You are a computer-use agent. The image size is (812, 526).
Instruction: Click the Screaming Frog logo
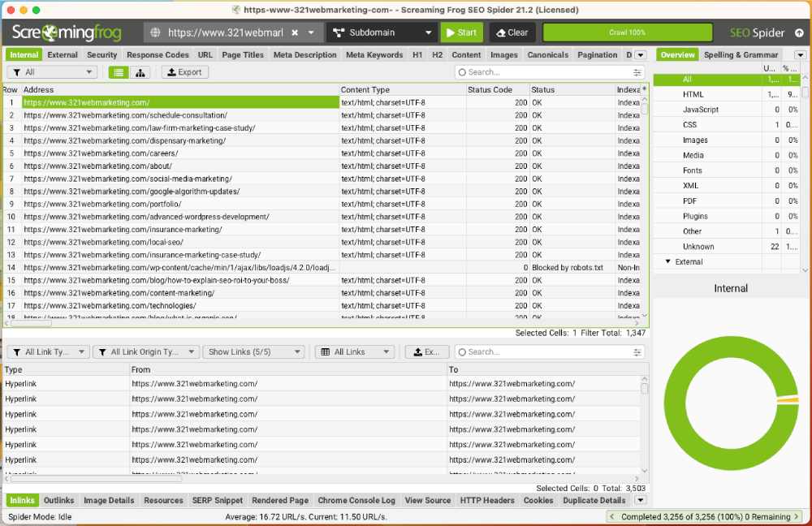pos(67,32)
